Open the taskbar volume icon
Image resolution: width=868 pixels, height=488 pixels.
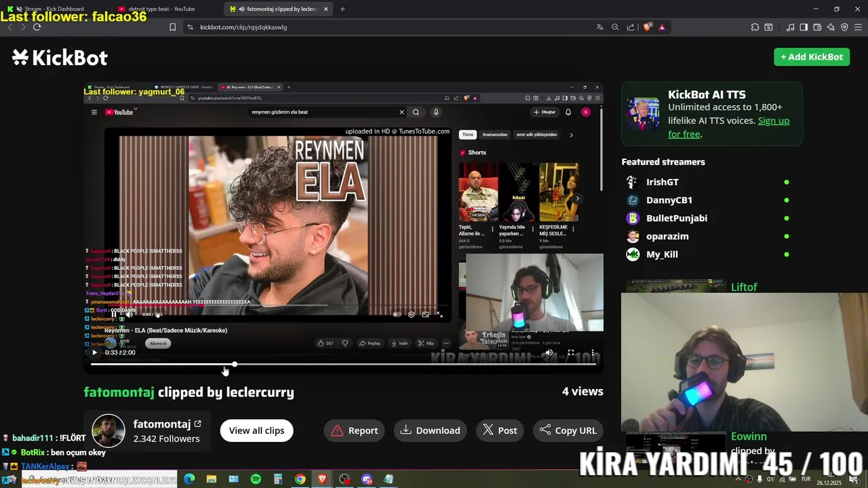point(770,479)
